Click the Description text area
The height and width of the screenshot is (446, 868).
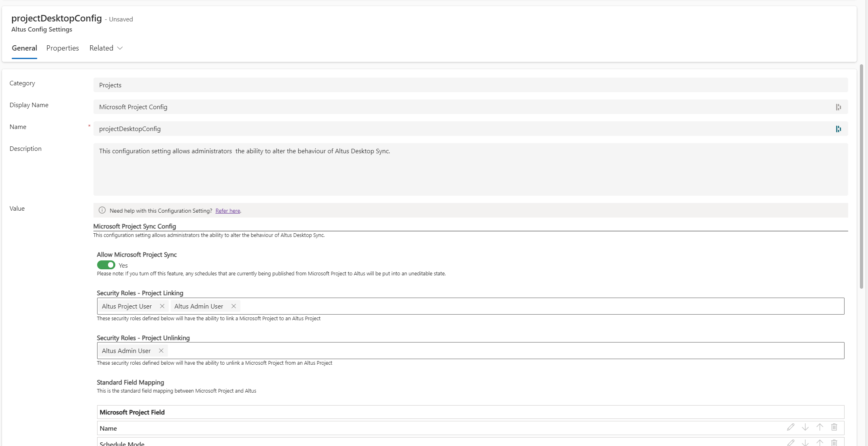tap(470, 169)
